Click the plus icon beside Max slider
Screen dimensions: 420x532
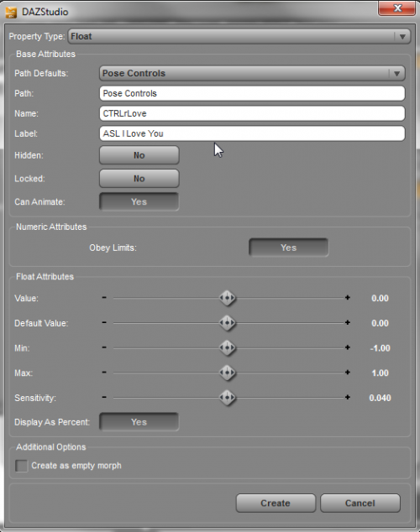point(348,373)
